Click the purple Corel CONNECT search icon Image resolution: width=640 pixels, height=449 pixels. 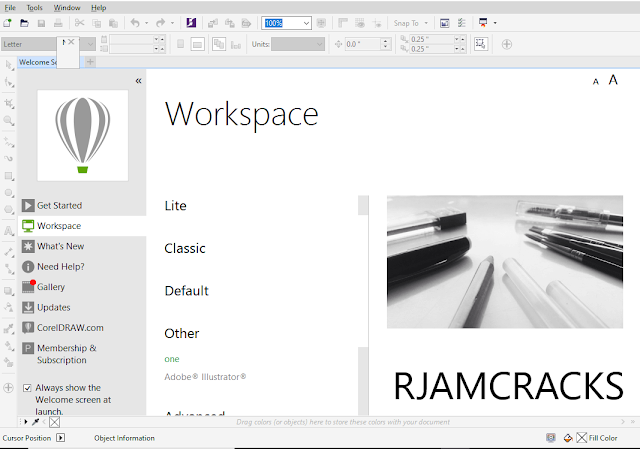coord(191,23)
